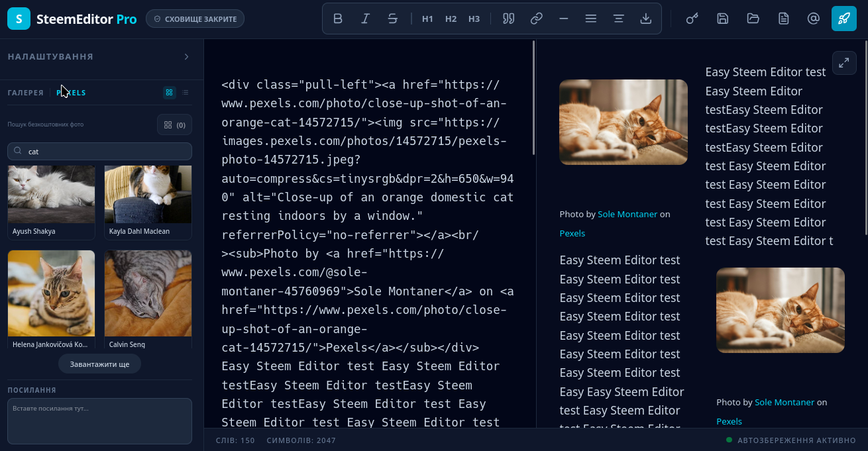The width and height of the screenshot is (868, 451).
Task: Click 'Символів: 2047' character count
Action: point(301,440)
